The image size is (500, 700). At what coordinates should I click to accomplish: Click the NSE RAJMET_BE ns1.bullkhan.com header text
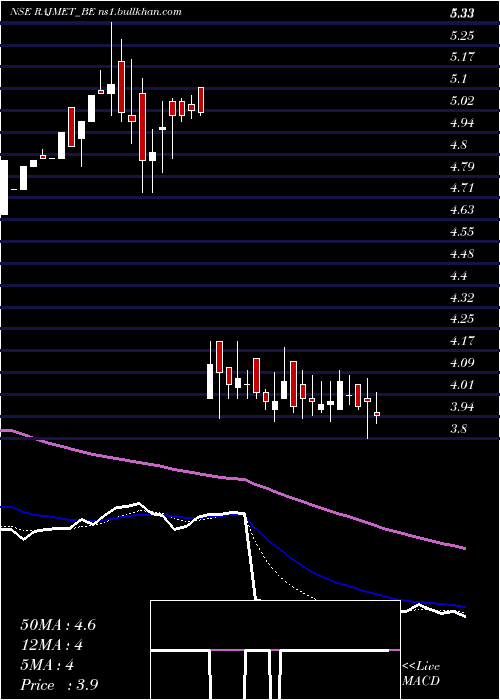point(96,12)
